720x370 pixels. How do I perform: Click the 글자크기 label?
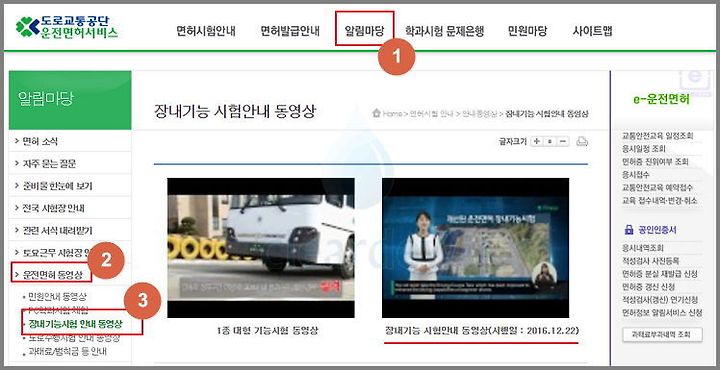pos(513,141)
